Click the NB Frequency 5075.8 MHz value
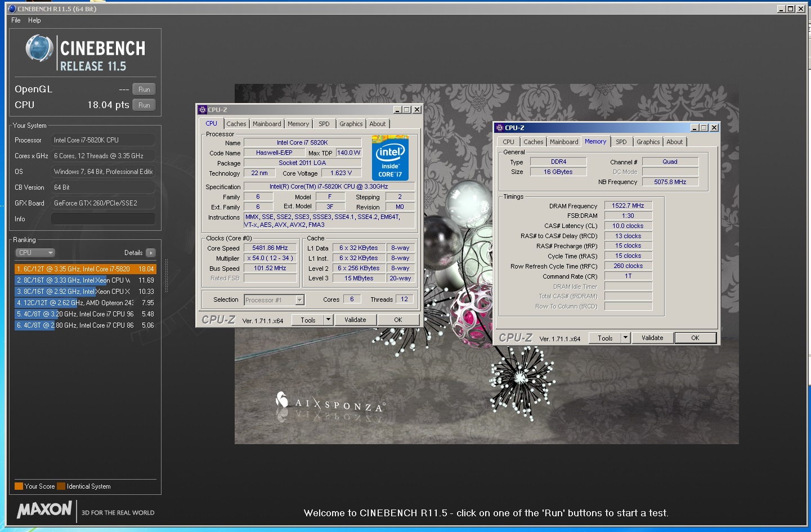This screenshot has height=532, width=811. click(670, 182)
